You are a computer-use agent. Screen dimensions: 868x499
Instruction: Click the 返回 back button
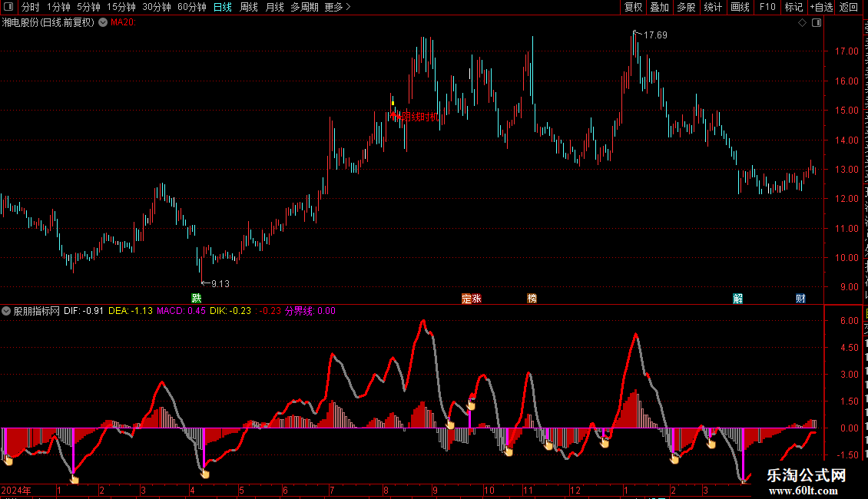[x=848, y=7]
